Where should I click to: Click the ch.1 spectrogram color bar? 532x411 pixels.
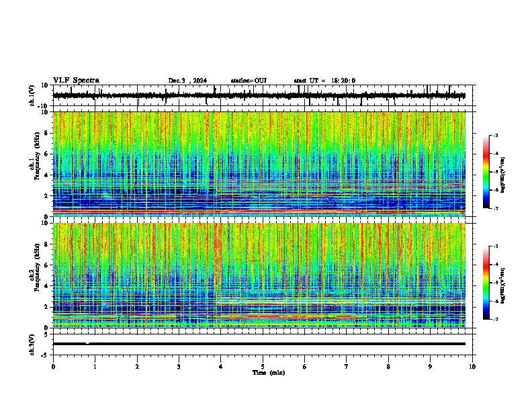click(x=486, y=172)
